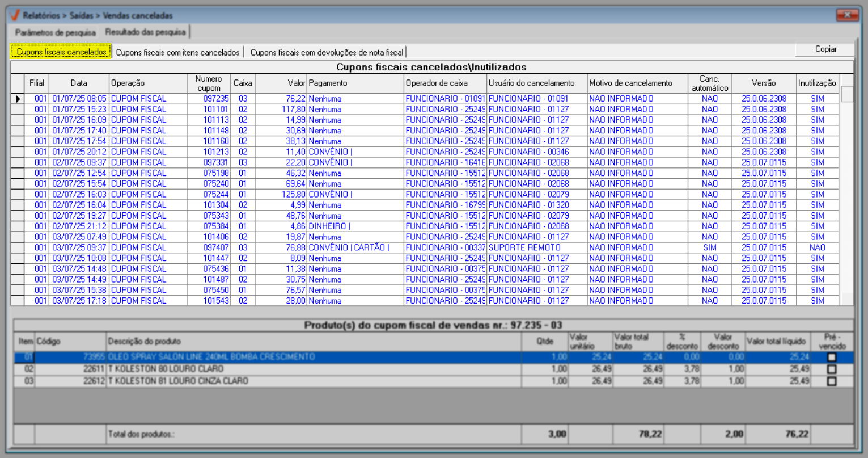Screen dimensions: 868x458
Task: Click the Data column header
Action: (x=79, y=83)
